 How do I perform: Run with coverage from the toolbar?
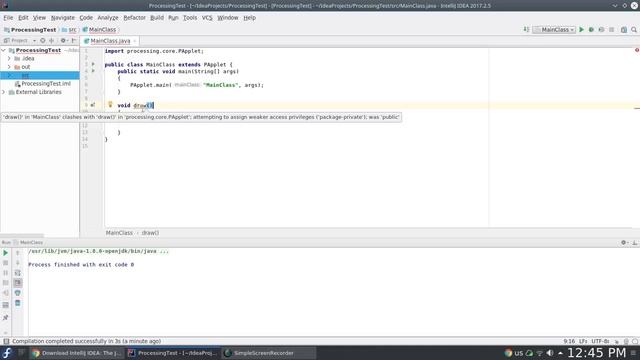coord(601,29)
